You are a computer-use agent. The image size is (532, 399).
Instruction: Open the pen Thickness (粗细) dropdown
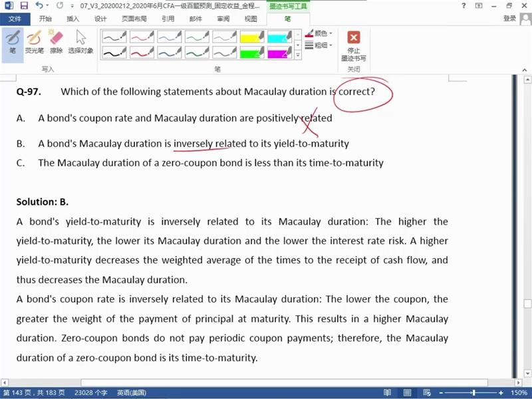(x=319, y=45)
